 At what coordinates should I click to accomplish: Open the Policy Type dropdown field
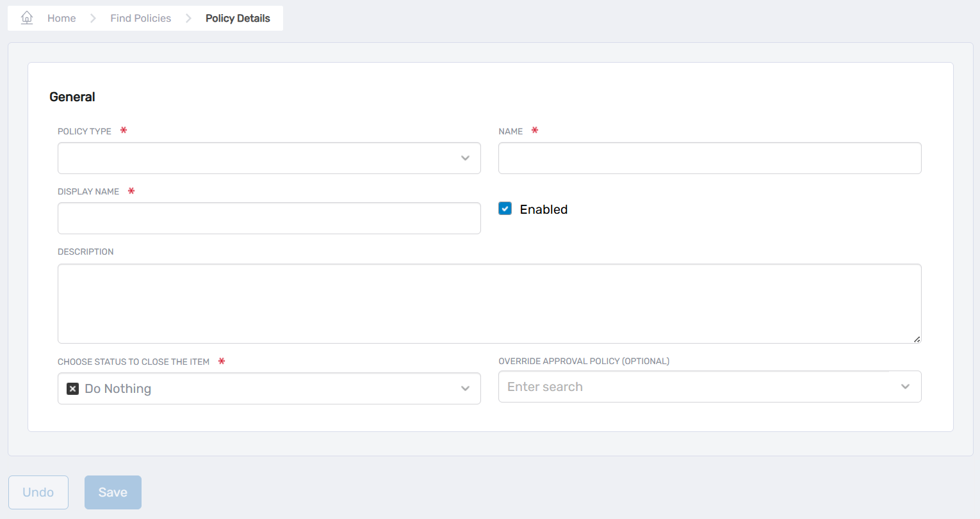point(256,158)
